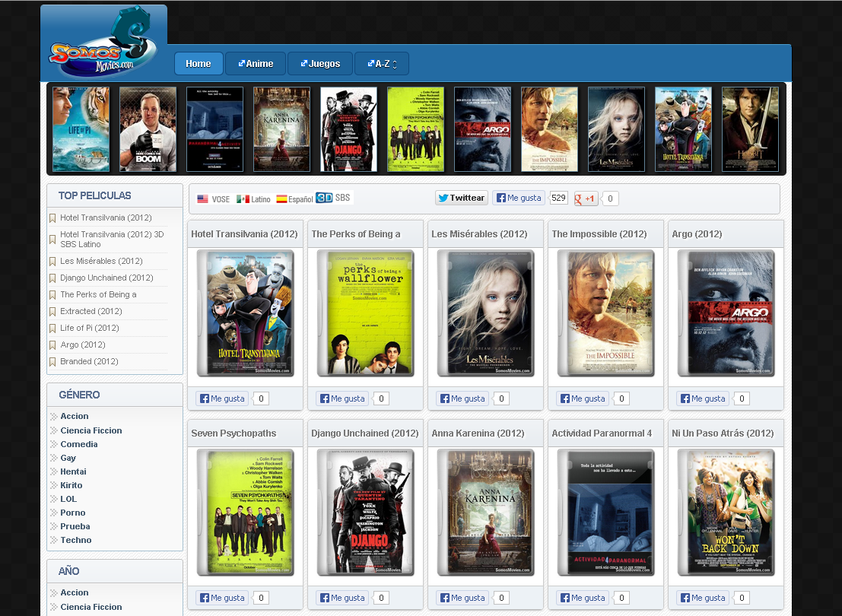The width and height of the screenshot is (842, 616).
Task: Like Hotel Transilvania with Me gusta
Action: 222,398
